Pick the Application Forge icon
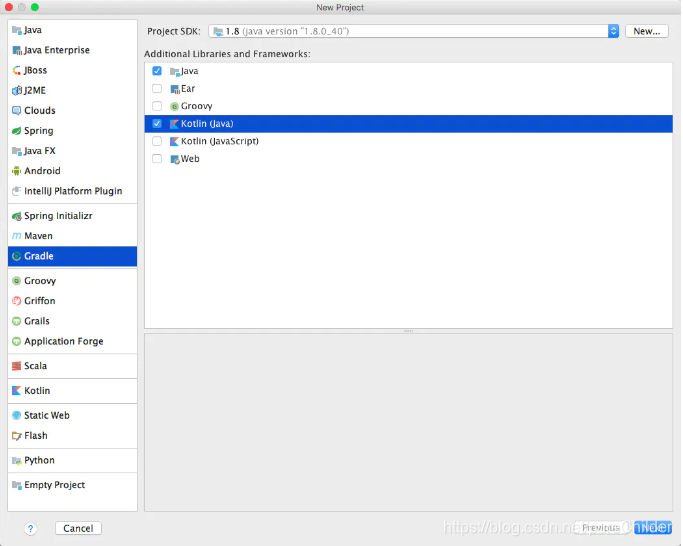 [17, 341]
